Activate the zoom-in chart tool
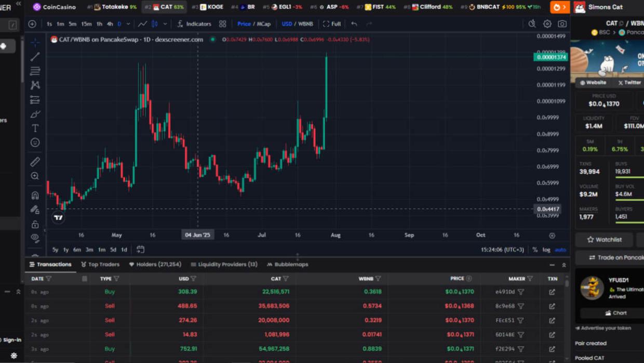The image size is (644, 363). click(35, 176)
